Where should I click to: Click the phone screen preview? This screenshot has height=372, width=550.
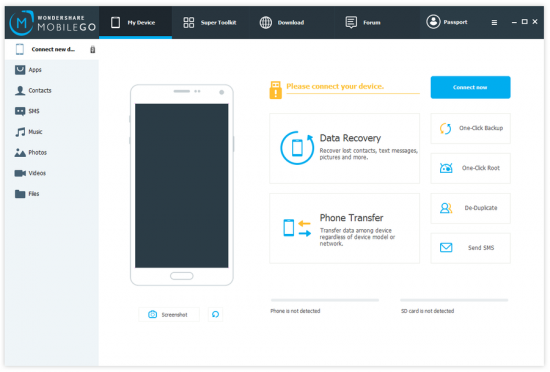(181, 186)
